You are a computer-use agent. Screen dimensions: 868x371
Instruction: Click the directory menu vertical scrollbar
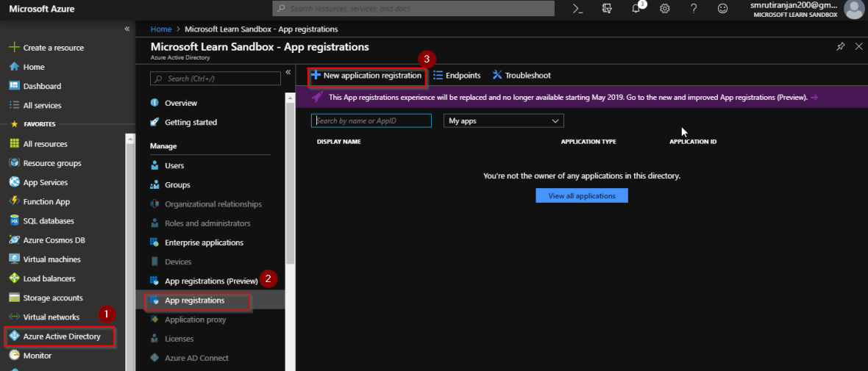point(290,182)
